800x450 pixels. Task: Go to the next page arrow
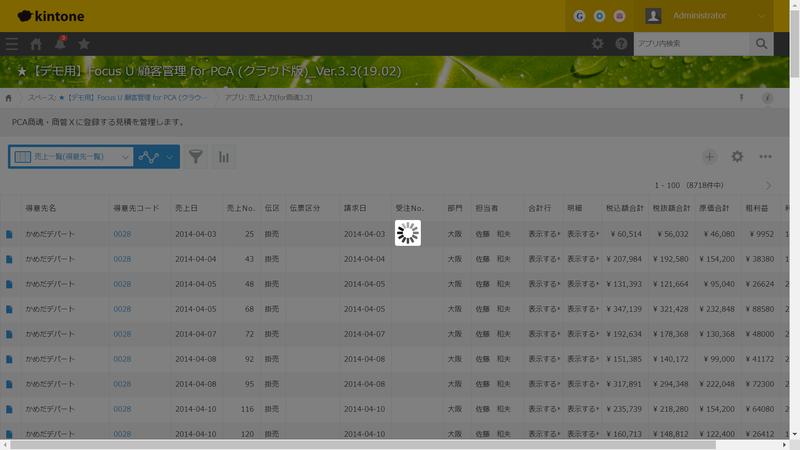pyautogui.click(x=768, y=186)
